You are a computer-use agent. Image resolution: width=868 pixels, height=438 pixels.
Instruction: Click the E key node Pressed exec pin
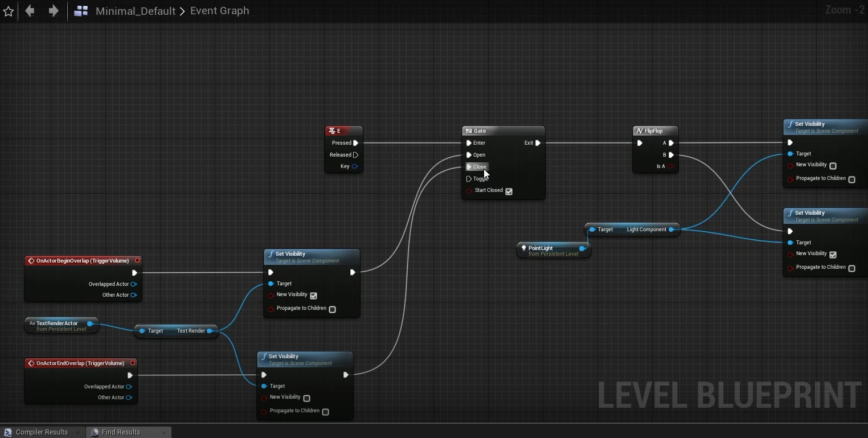355,143
